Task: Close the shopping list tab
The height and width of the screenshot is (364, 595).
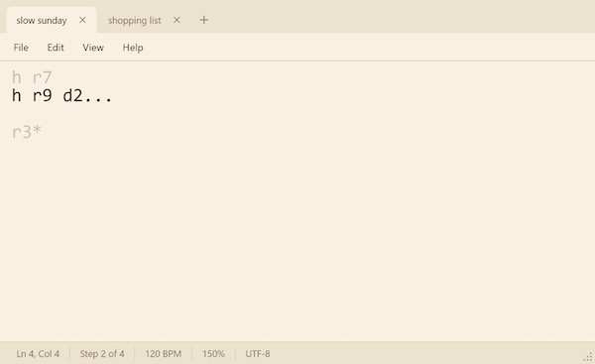Action: click(x=177, y=20)
